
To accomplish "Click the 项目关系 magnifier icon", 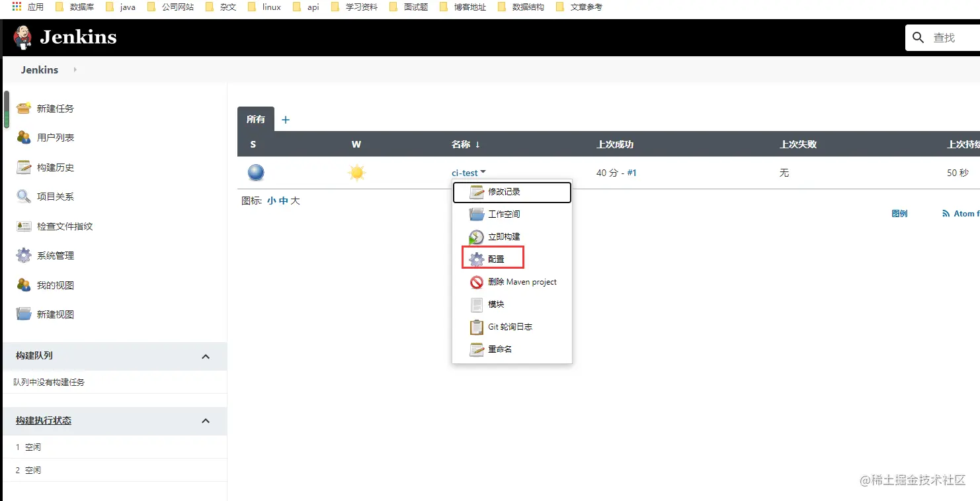I will 24,196.
